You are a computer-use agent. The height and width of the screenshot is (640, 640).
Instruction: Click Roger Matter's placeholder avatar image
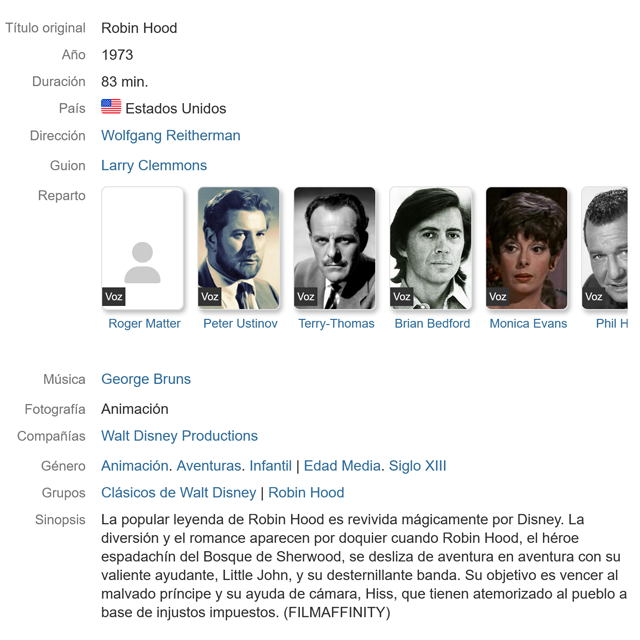pyautogui.click(x=142, y=248)
